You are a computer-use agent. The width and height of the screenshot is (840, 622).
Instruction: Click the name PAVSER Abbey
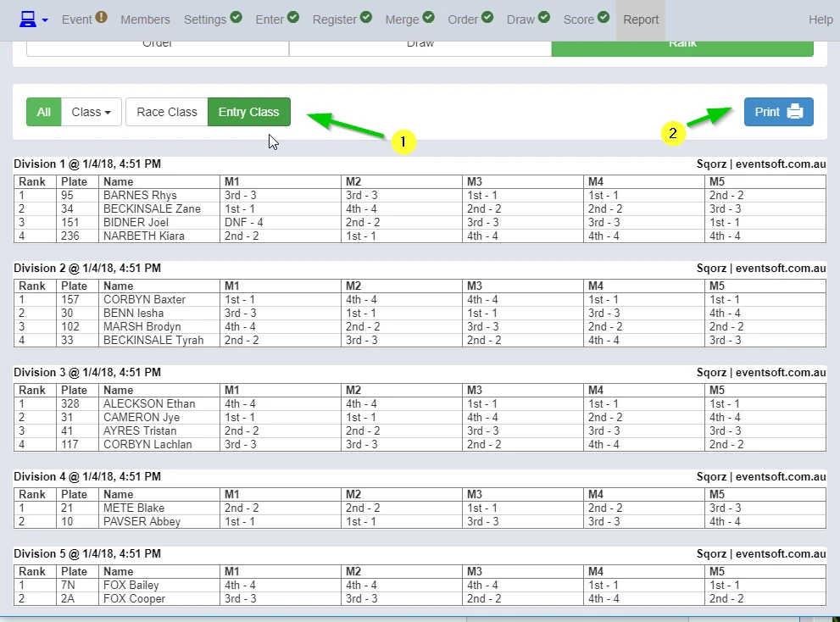[142, 521]
